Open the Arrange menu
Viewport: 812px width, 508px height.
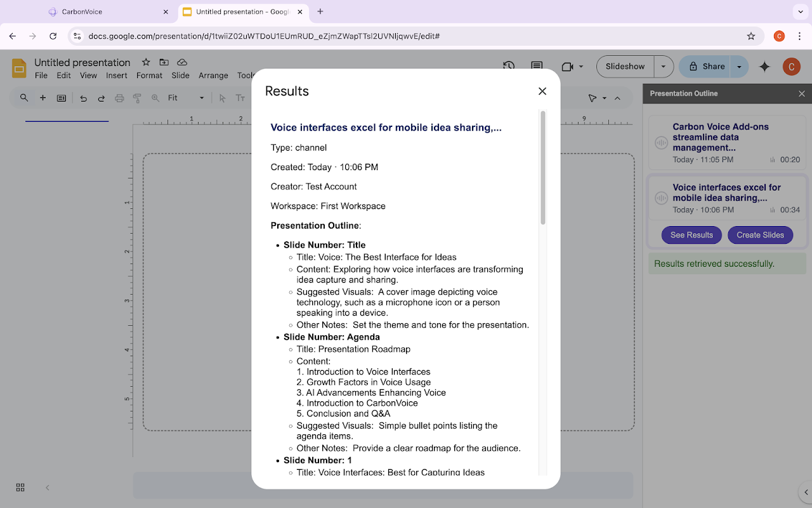[x=213, y=75]
